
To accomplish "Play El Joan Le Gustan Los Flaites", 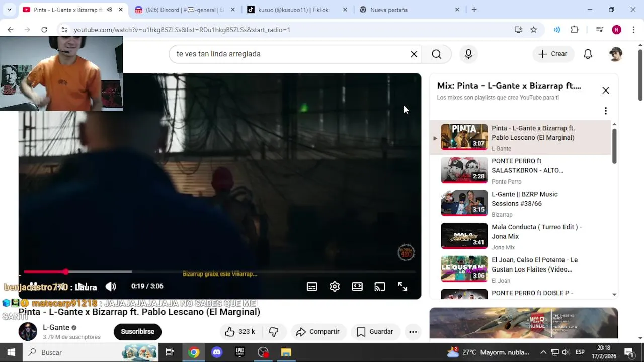I will (x=520, y=269).
